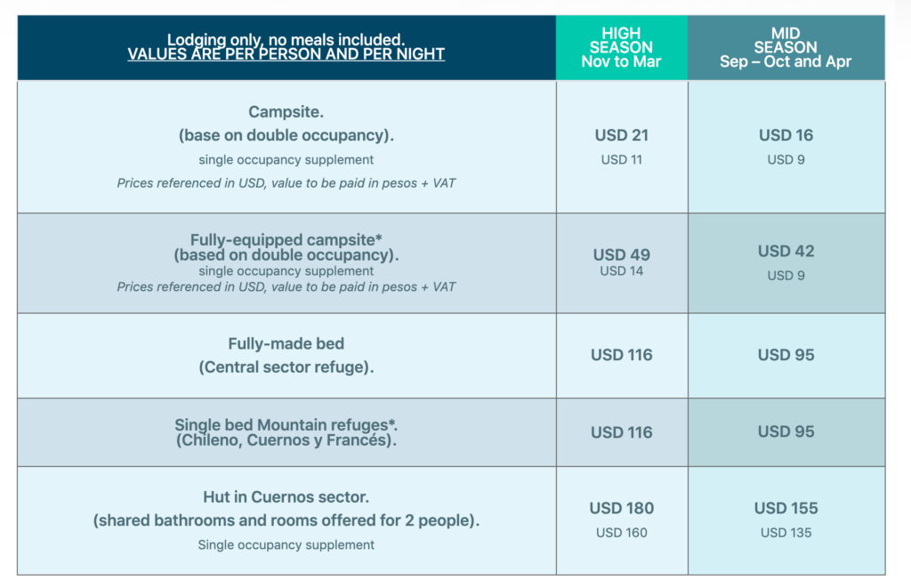This screenshot has width=911, height=588.
Task: Click the USD 135 hut single supplement
Action: tap(786, 533)
